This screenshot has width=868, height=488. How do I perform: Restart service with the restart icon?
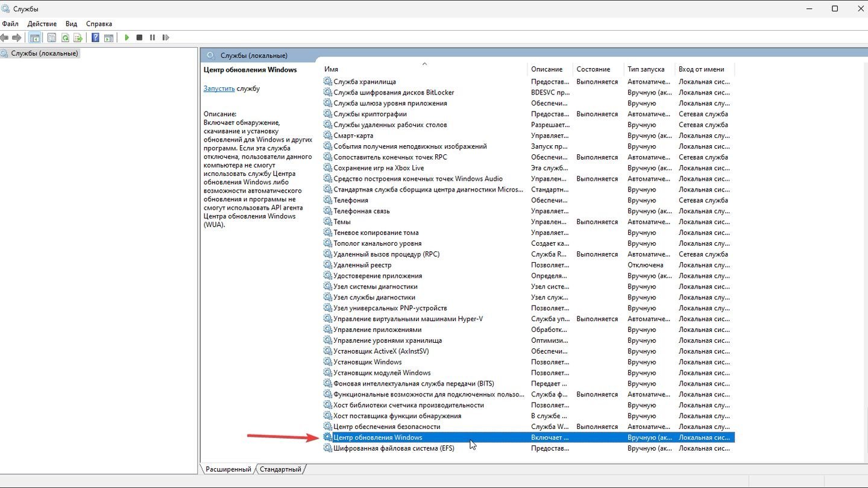point(165,37)
